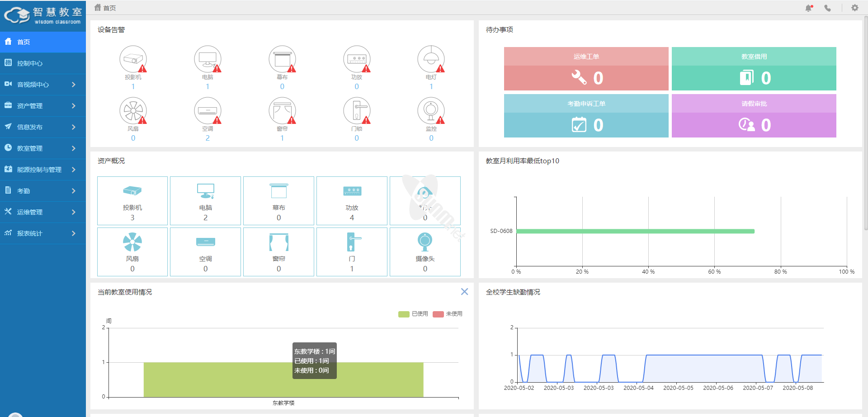Open the 运维工单 to-do card
868x417 pixels.
click(x=586, y=69)
